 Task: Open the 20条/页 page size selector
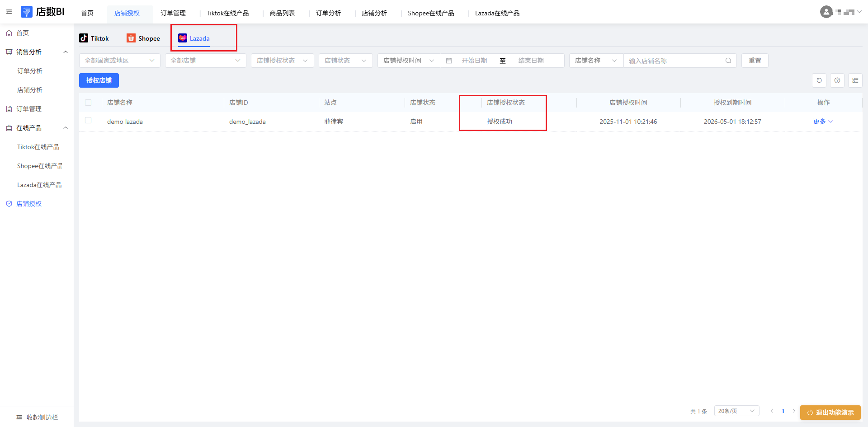736,411
